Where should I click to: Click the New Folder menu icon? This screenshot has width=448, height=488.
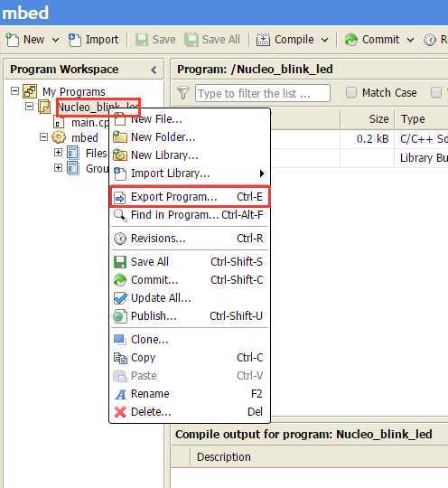[x=120, y=137]
